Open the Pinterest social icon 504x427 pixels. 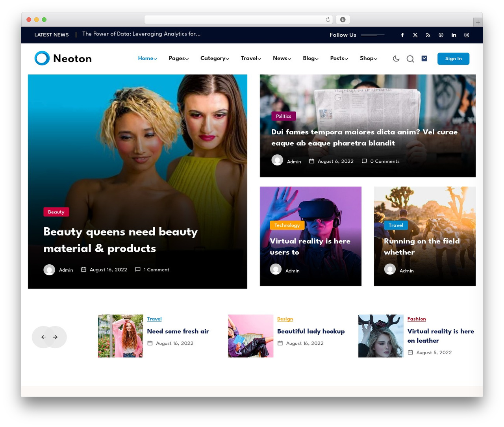tap(441, 35)
